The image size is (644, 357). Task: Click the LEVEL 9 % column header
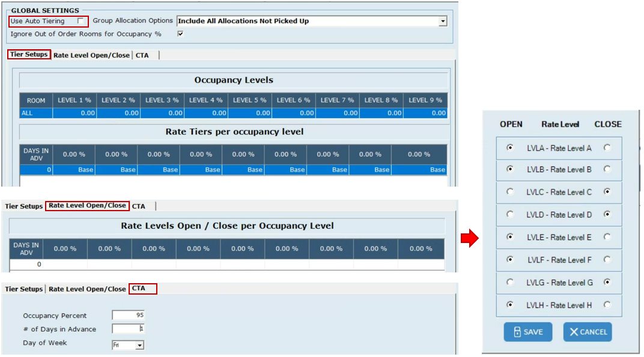coord(425,100)
